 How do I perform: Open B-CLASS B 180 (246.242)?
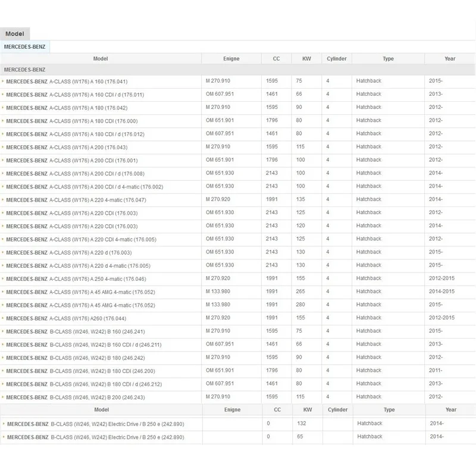(x=76, y=358)
